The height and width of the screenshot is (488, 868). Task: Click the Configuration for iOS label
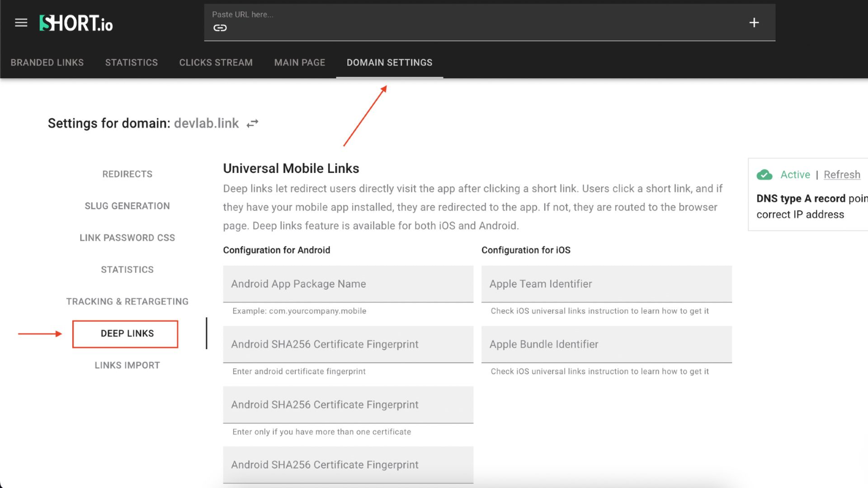[x=526, y=250]
